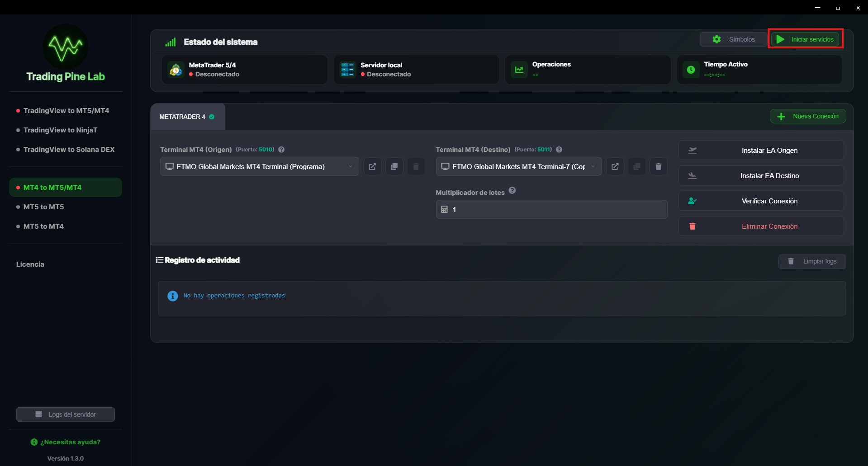868x466 pixels.
Task: Open the Terminal MT4 Origen dropdown
Action: pos(259,166)
